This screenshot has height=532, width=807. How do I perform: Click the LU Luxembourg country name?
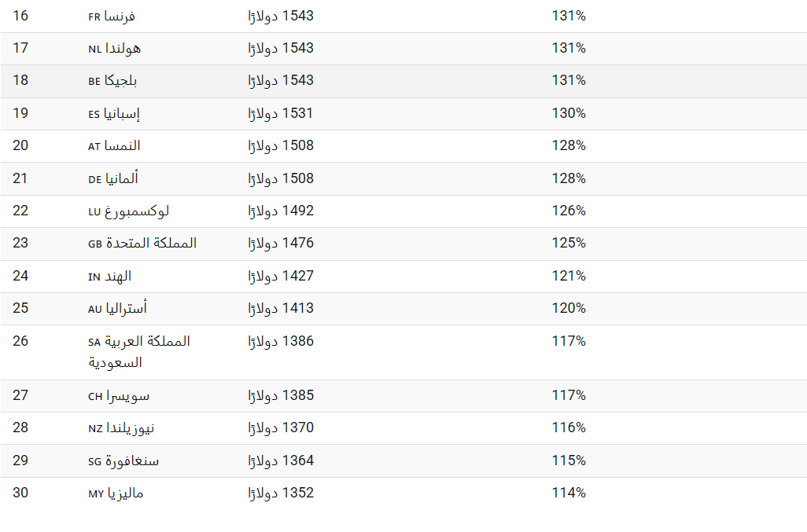pos(129,211)
